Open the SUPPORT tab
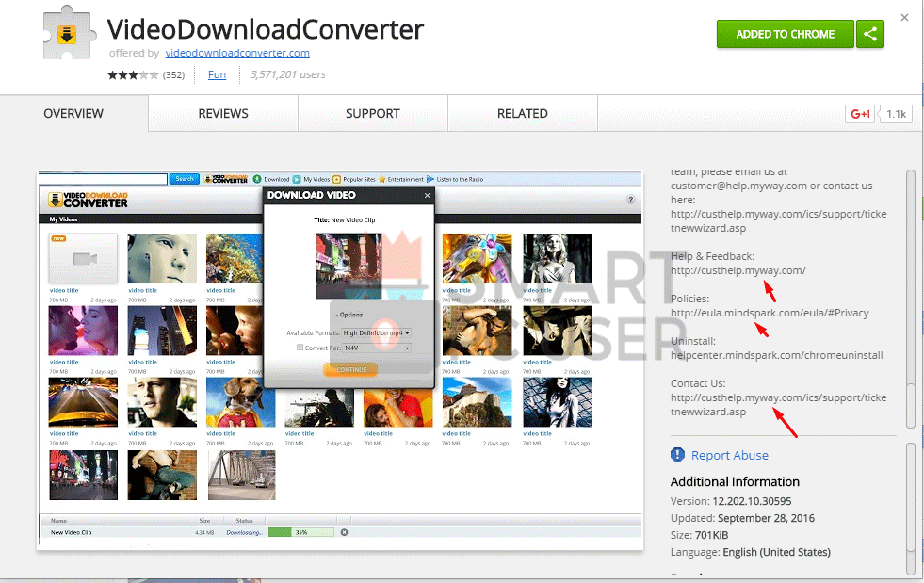The image size is (924, 583). [372, 113]
